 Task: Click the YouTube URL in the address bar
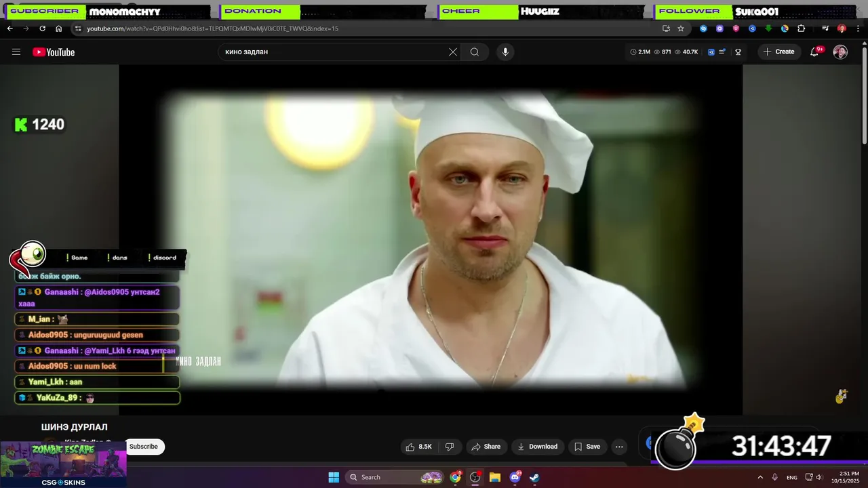(x=212, y=28)
